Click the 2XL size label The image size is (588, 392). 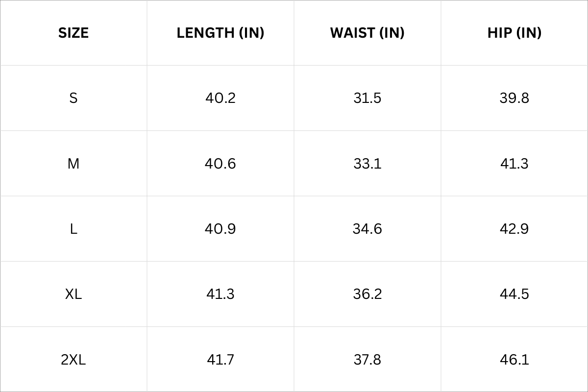tap(73, 360)
